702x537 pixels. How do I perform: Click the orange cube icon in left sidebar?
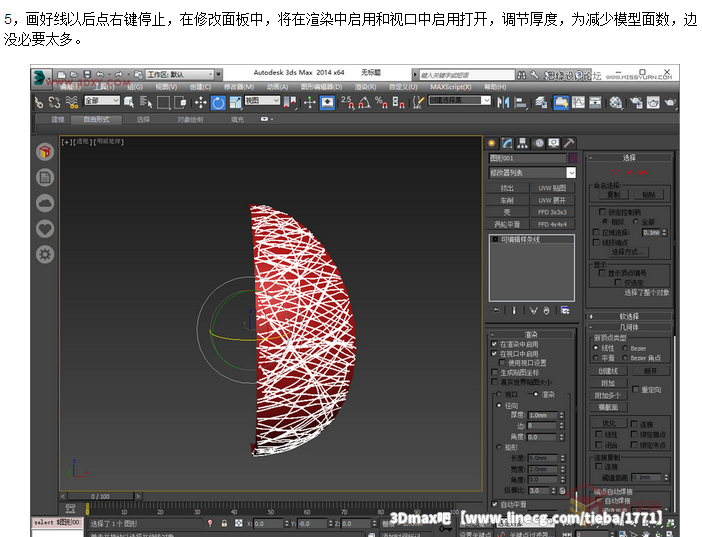(x=45, y=152)
